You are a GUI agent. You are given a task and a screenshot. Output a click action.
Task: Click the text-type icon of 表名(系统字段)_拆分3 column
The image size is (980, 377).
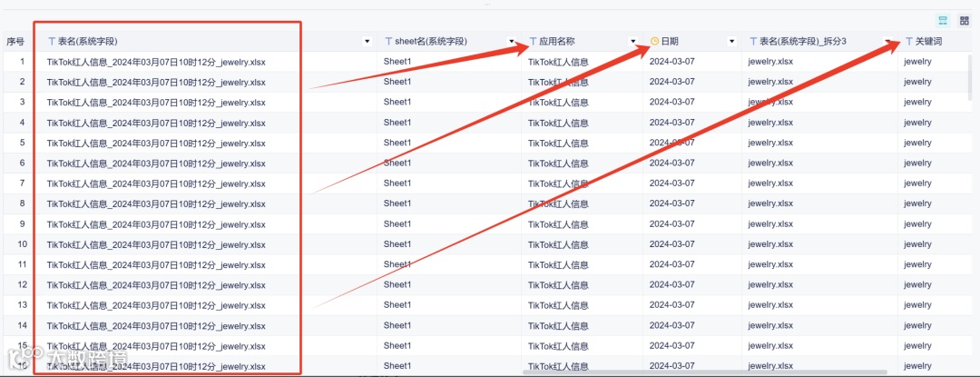[753, 41]
